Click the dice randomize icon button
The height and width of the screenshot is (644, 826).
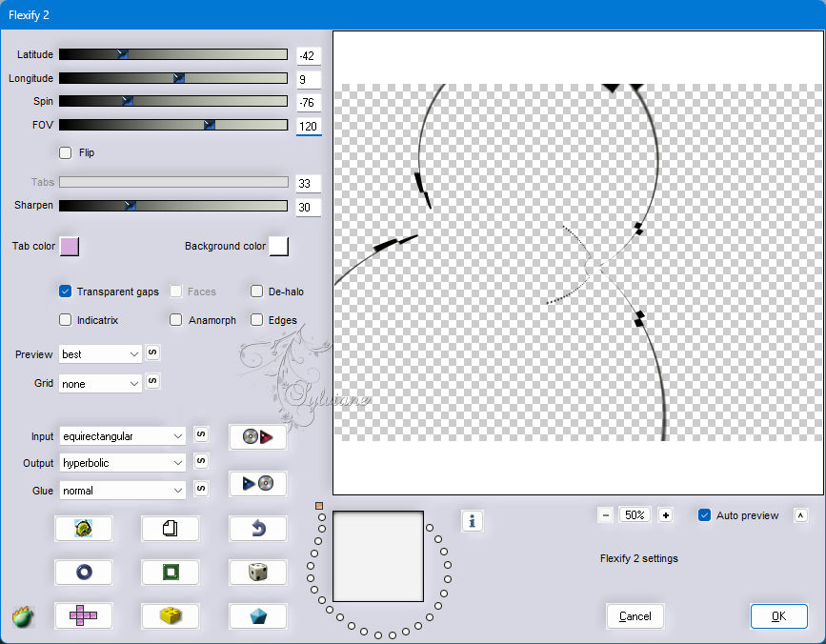[257, 572]
